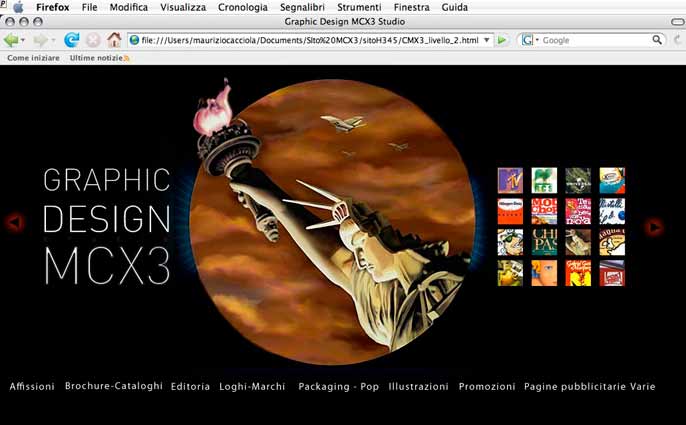Select the blue cartoon thumbnail ending the top row
The height and width of the screenshot is (425, 686).
612,180
